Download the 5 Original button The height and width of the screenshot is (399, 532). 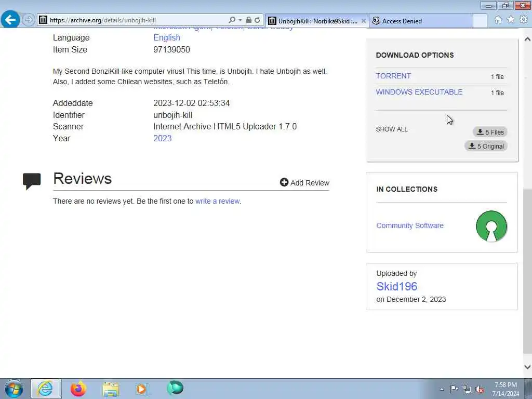point(486,146)
